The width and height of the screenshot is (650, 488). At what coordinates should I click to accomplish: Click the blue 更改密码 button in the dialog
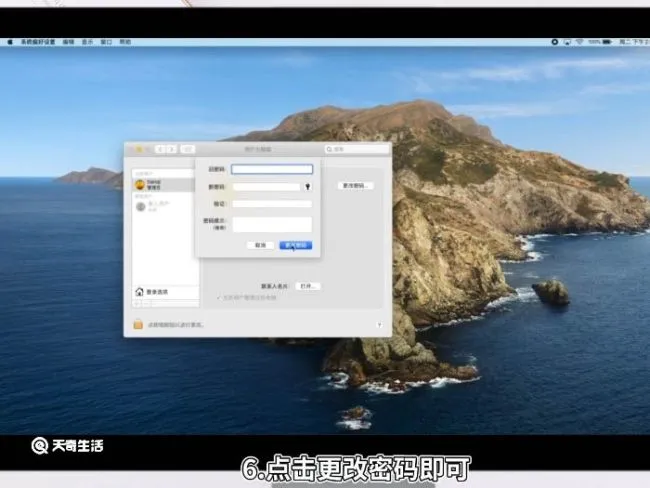pos(296,245)
